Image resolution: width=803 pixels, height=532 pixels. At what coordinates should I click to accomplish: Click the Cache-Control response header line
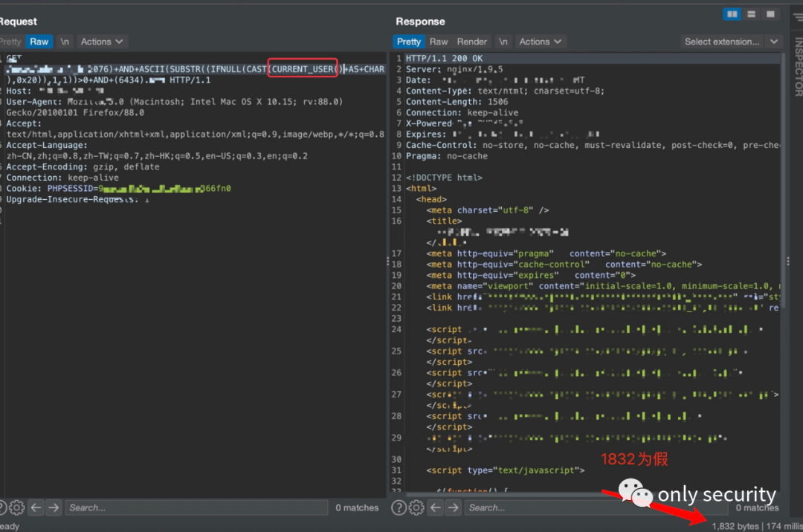coord(593,146)
